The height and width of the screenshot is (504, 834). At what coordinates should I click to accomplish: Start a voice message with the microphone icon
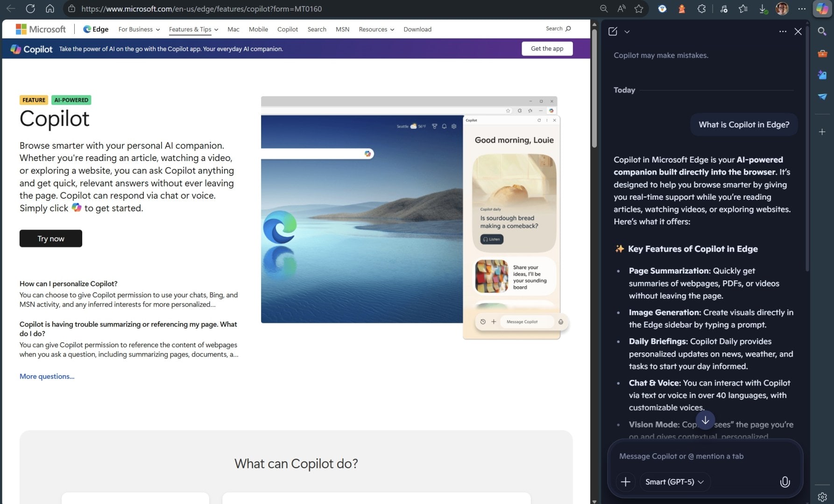click(785, 482)
